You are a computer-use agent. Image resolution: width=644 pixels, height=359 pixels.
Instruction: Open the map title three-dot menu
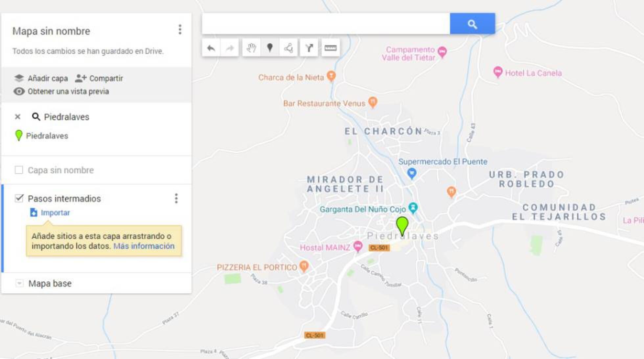click(180, 30)
